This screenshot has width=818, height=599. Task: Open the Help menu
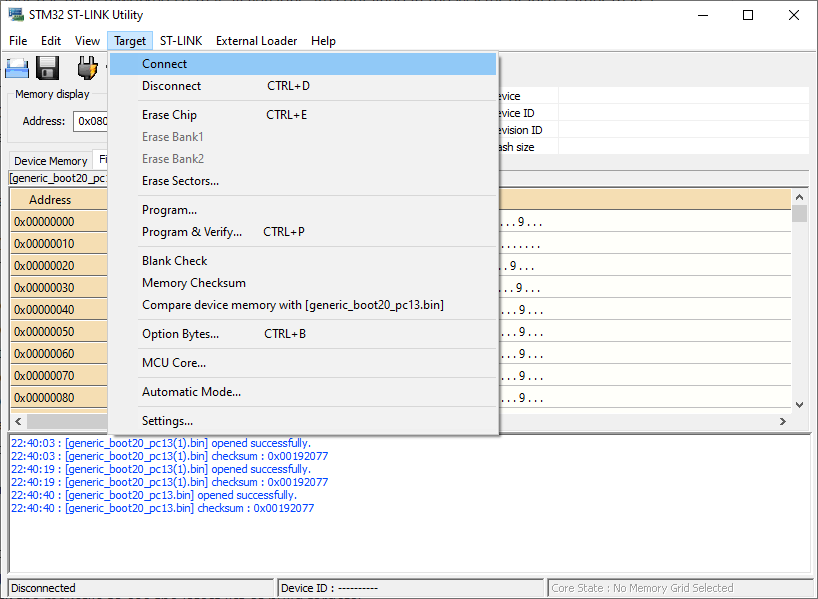323,41
